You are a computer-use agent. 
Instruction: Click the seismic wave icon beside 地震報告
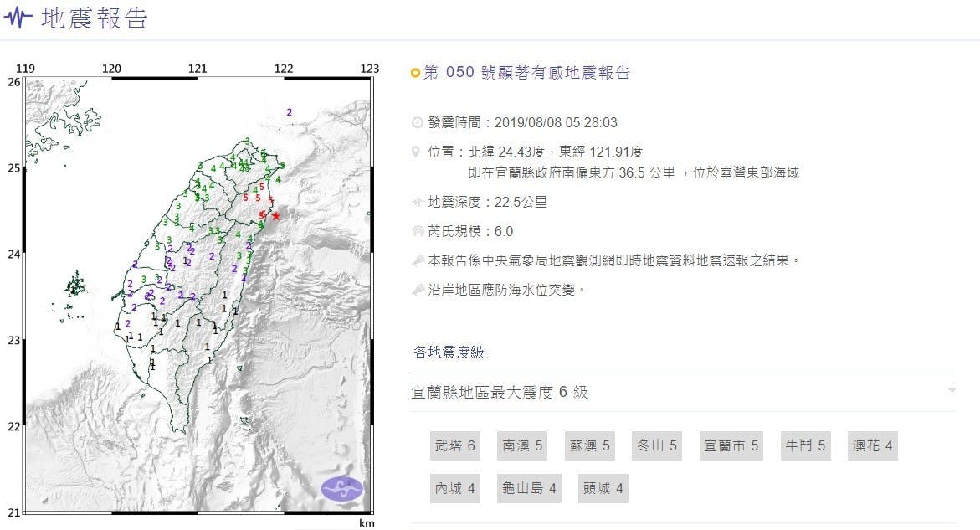pos(18,17)
